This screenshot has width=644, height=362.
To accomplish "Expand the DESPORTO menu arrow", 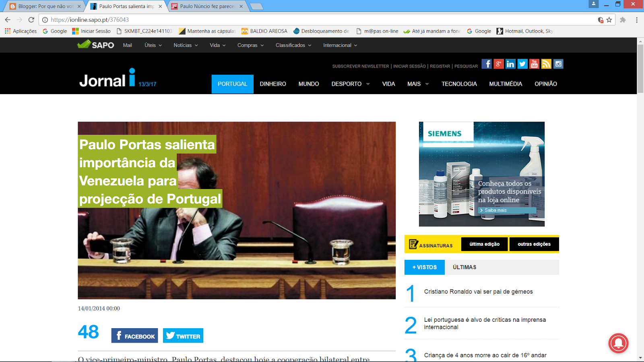I will (368, 84).
